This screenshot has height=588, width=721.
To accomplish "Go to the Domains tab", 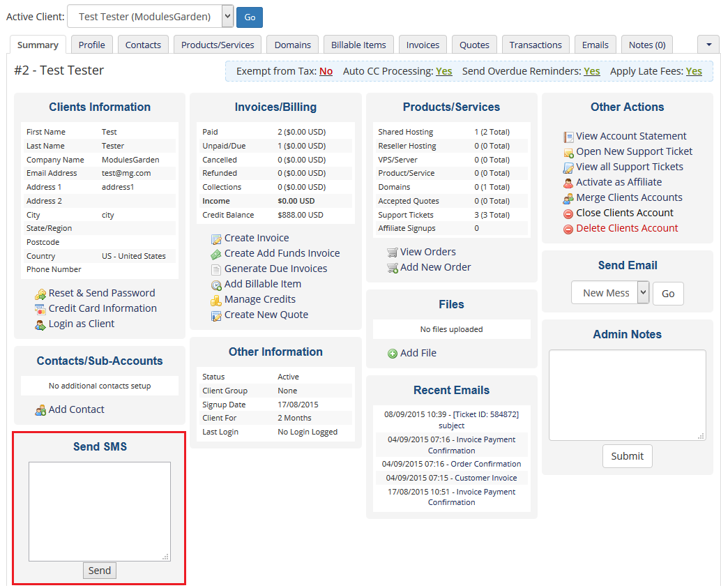I will coord(292,45).
